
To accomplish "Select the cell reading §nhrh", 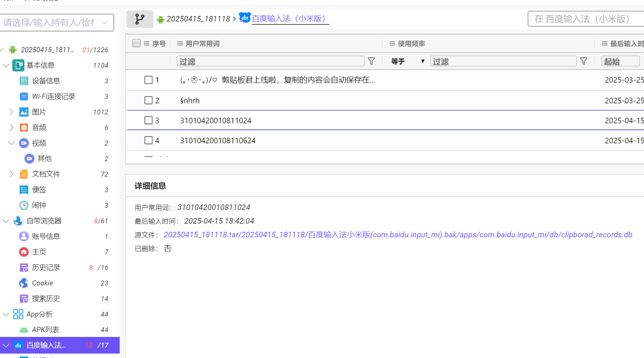I will click(190, 101).
